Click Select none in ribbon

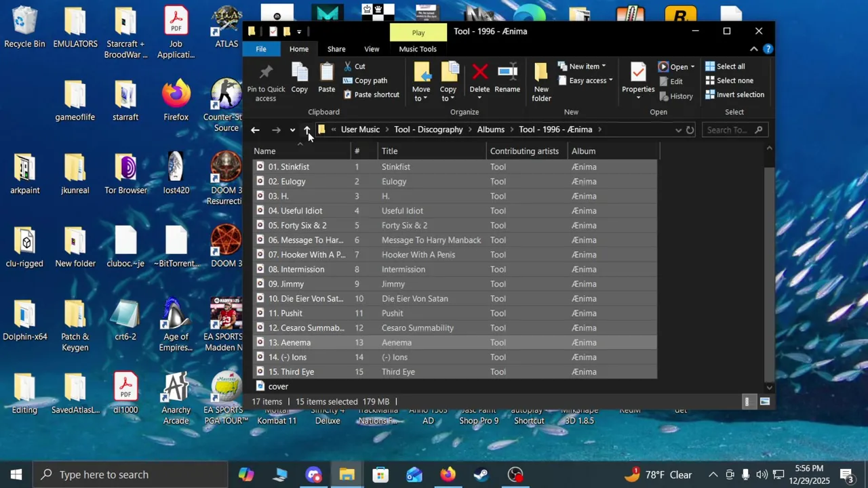pos(729,81)
